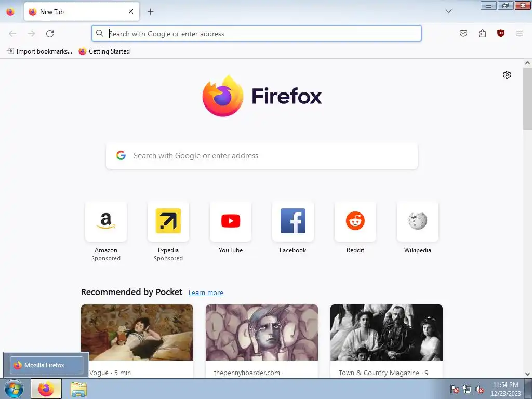Click the Show desktop button
Screen dimensions: 532x399
pos(528,389)
